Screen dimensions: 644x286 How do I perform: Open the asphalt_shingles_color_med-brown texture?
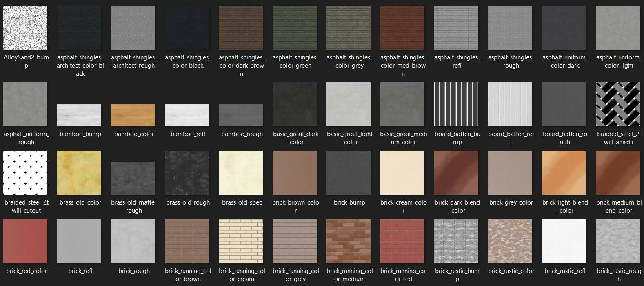pyautogui.click(x=403, y=28)
